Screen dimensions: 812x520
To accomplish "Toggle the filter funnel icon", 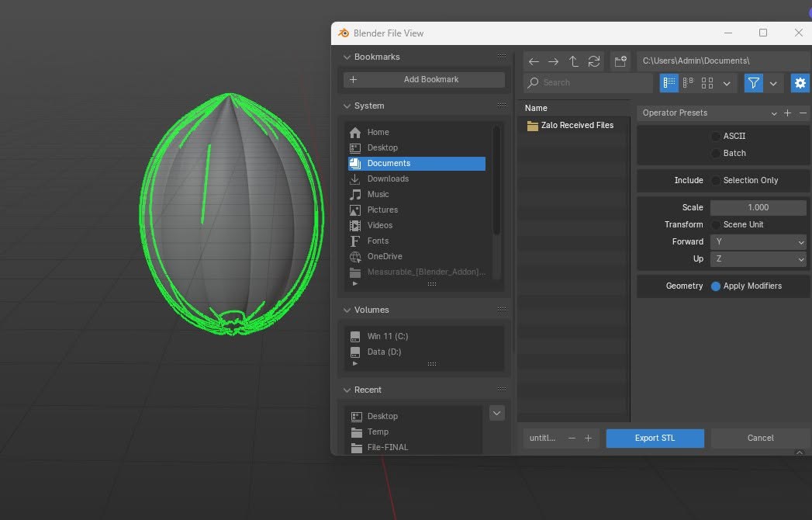I will click(754, 83).
